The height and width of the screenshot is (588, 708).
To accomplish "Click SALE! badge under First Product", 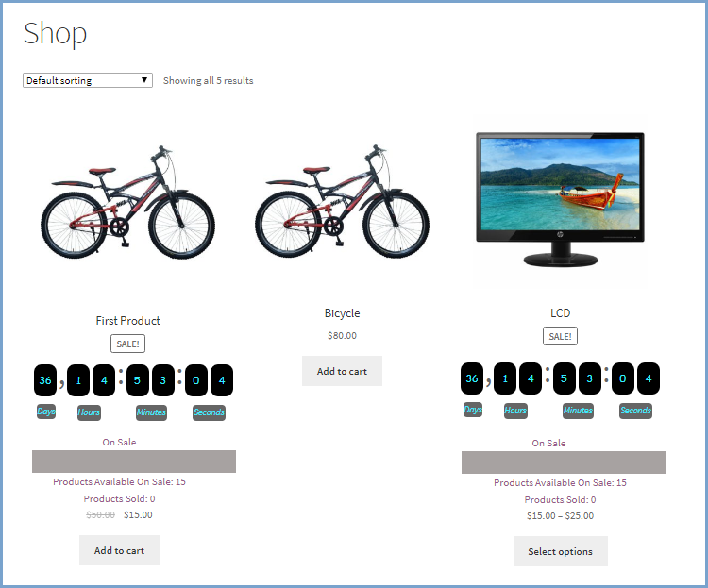I will click(127, 344).
